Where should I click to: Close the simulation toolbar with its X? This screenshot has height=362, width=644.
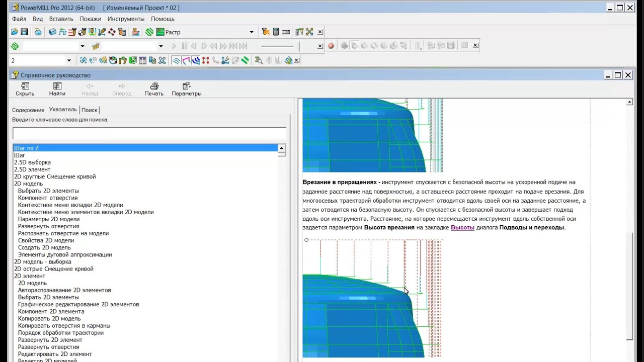320,46
